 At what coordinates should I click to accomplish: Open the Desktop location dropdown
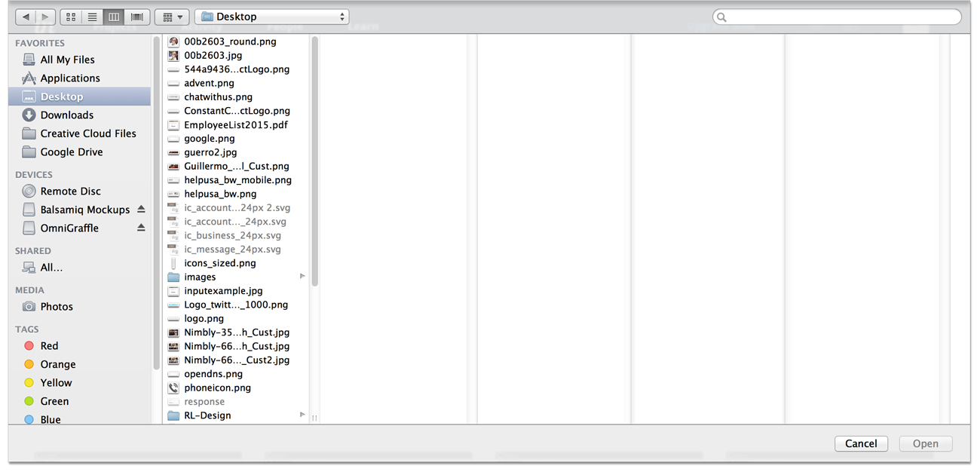click(271, 16)
